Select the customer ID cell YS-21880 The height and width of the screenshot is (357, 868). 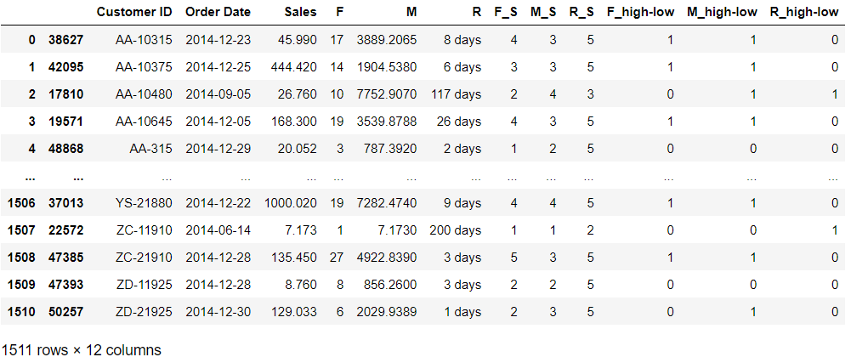click(x=145, y=203)
